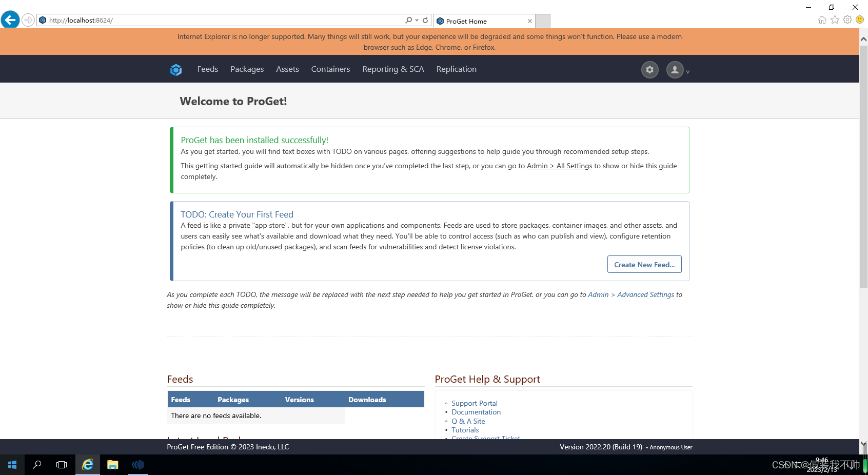Click the 'There are no feeds available.' row

click(x=256, y=415)
